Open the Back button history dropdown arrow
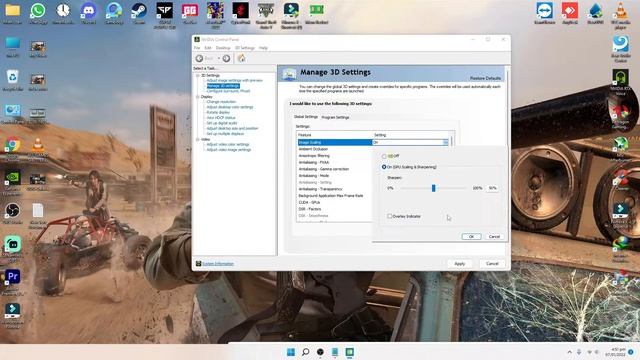640x360 pixels. click(219, 58)
